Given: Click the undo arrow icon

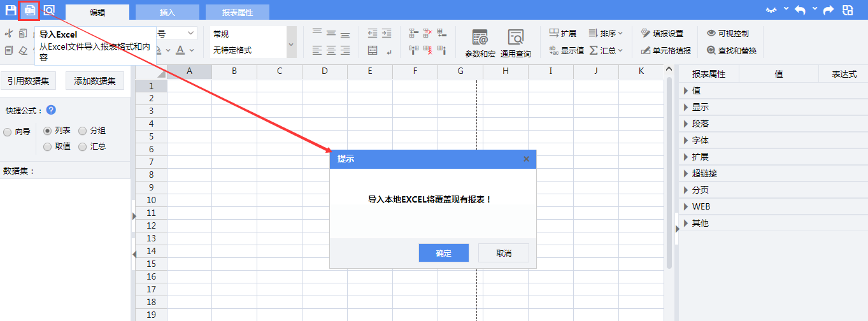Looking at the screenshot, I should tap(800, 10).
